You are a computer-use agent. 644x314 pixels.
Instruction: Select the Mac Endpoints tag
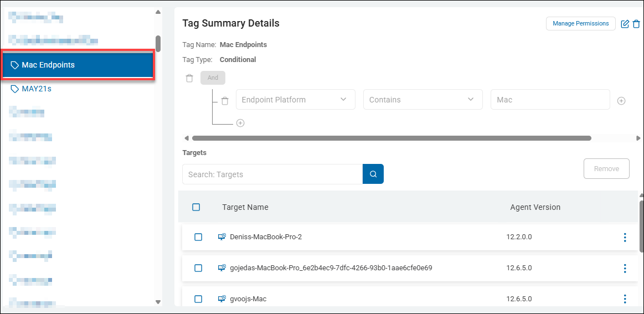(x=78, y=65)
